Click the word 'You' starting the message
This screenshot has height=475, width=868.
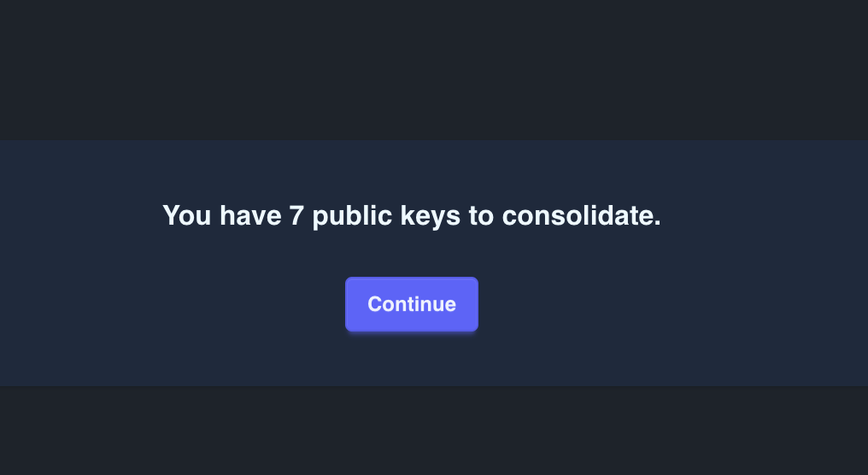(186, 215)
